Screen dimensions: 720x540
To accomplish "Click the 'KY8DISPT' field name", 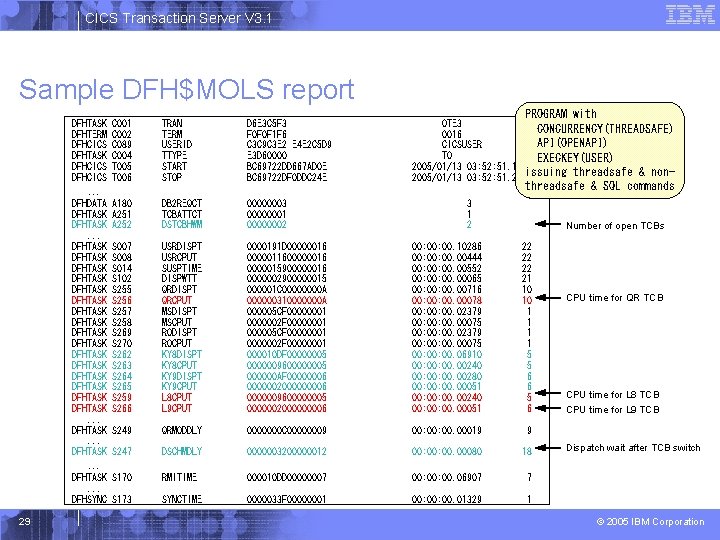I will (x=182, y=354).
